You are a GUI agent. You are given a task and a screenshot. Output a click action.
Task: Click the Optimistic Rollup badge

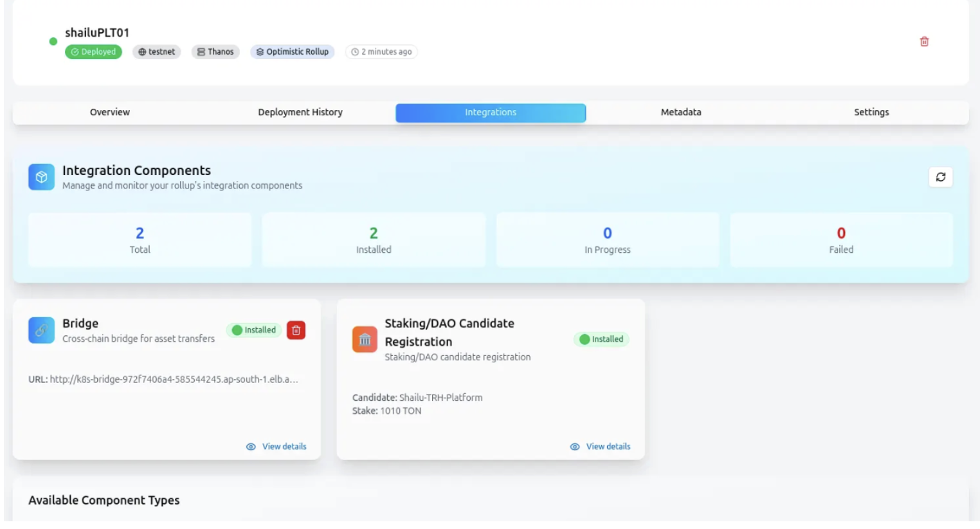[293, 52]
